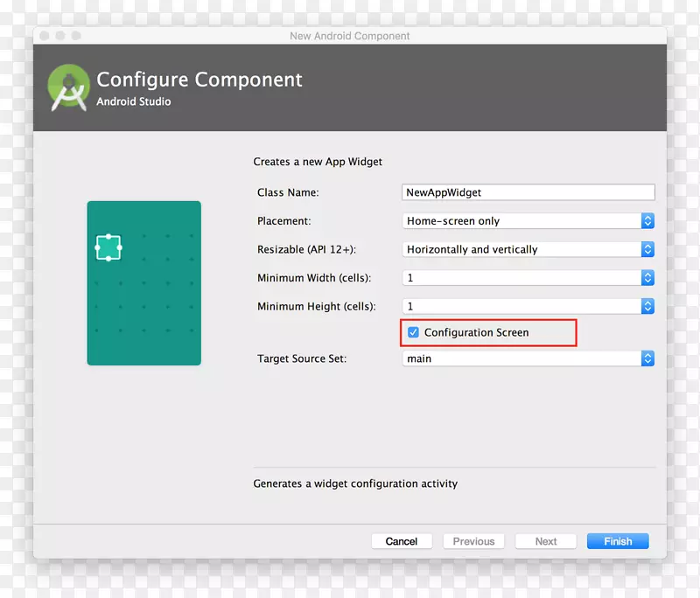This screenshot has height=598, width=700.
Task: Click the red close window button
Action: [45, 36]
